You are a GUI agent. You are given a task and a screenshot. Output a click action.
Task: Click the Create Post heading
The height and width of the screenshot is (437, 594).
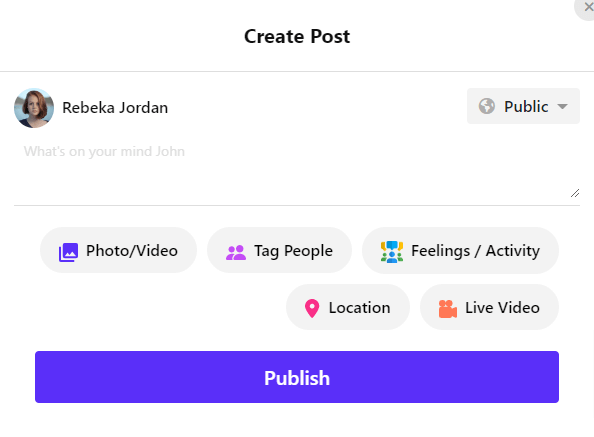(297, 36)
